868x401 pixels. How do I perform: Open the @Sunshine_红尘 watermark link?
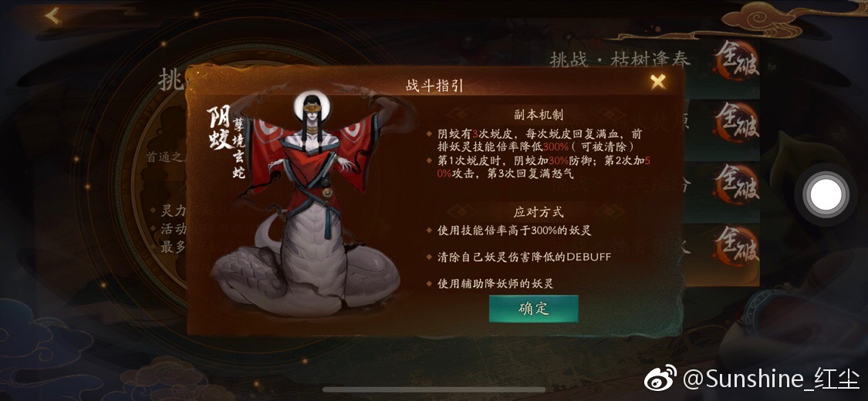(x=771, y=379)
